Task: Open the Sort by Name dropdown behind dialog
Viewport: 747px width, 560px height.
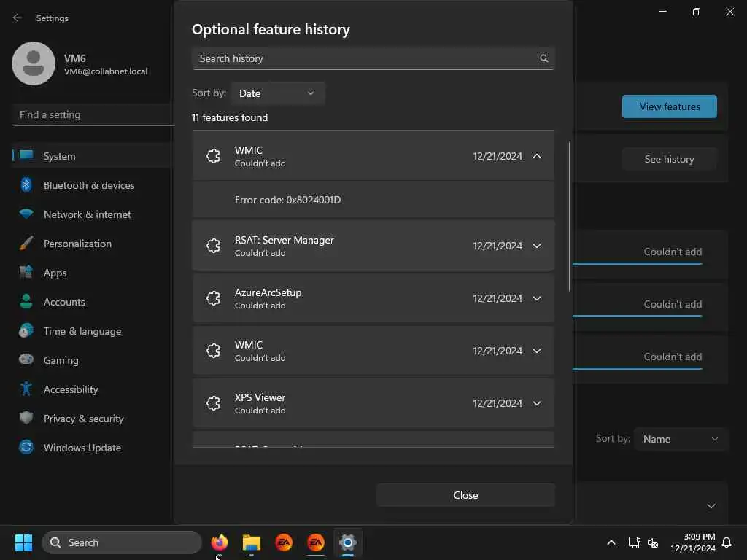Action: coord(681,439)
